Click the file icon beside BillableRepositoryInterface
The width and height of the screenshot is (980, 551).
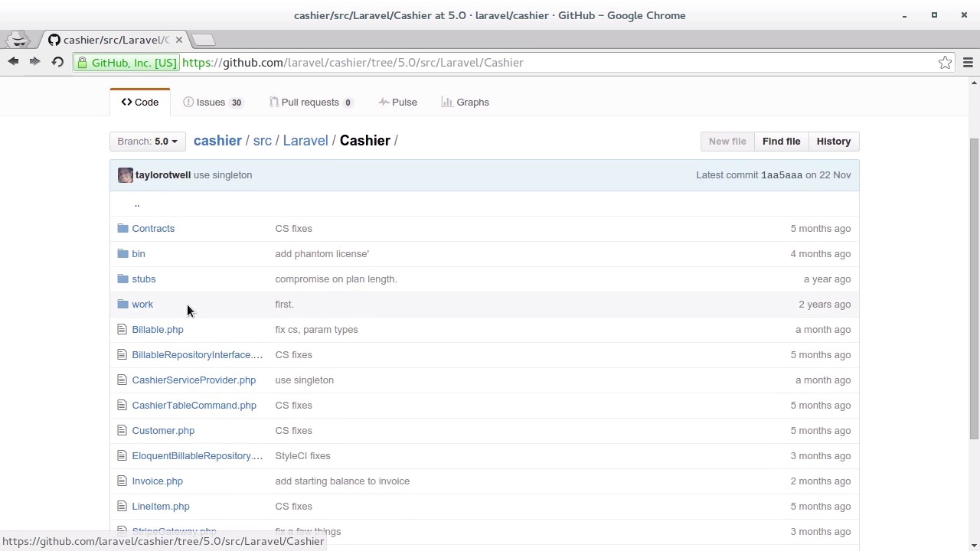(x=122, y=354)
